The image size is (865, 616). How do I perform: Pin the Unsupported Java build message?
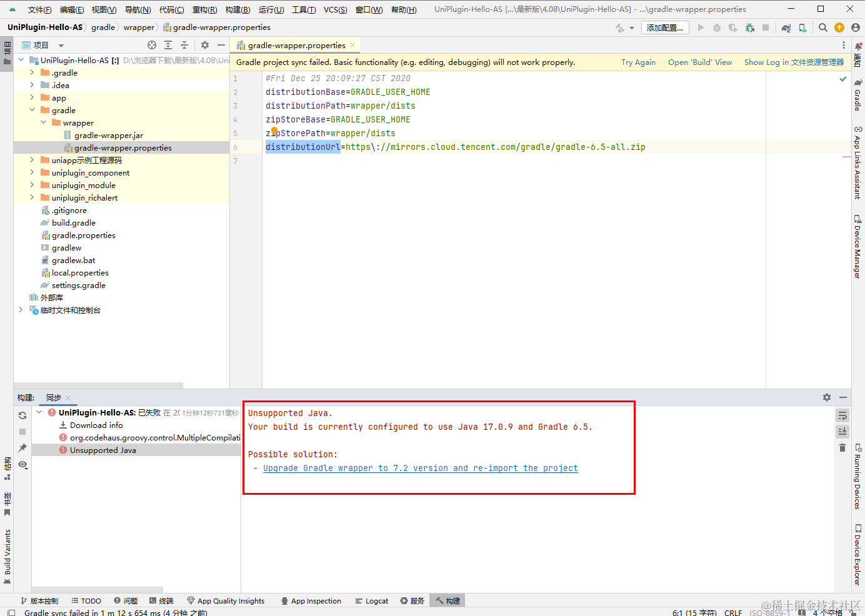tap(22, 448)
